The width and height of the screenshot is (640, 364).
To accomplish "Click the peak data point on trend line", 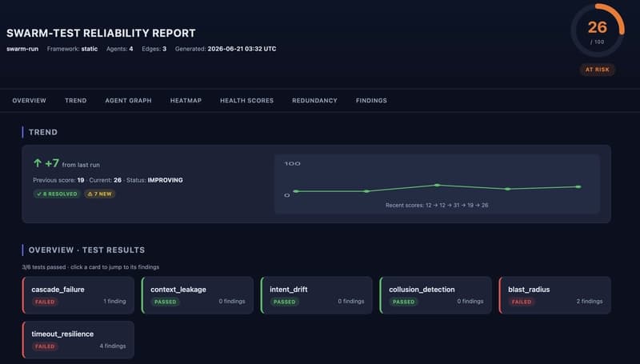I will [x=437, y=185].
